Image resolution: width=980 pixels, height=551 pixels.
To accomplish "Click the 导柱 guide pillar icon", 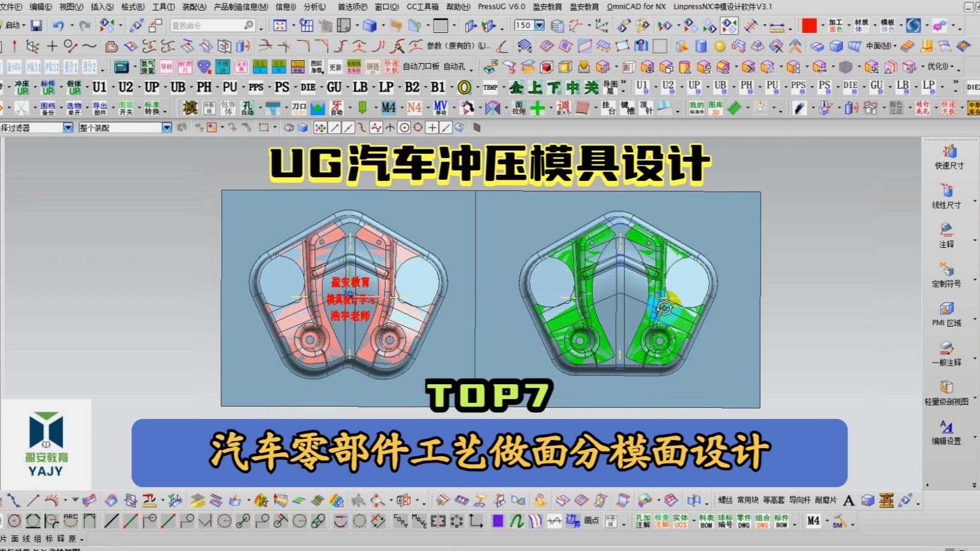I will pyautogui.click(x=166, y=67).
